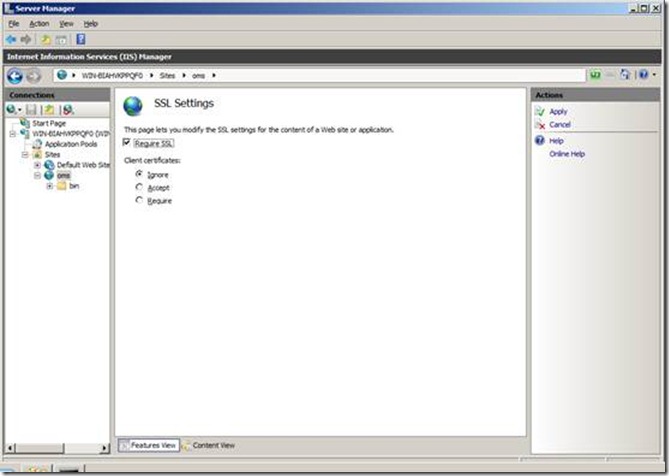Click the red X Cancel icon

[x=540, y=125]
